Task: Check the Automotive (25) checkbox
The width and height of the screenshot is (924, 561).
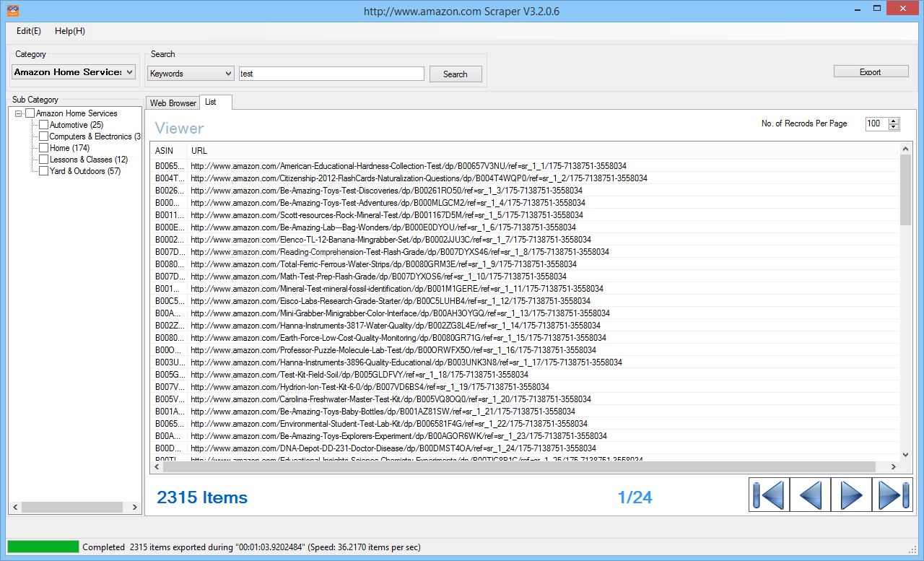Action: [43, 125]
